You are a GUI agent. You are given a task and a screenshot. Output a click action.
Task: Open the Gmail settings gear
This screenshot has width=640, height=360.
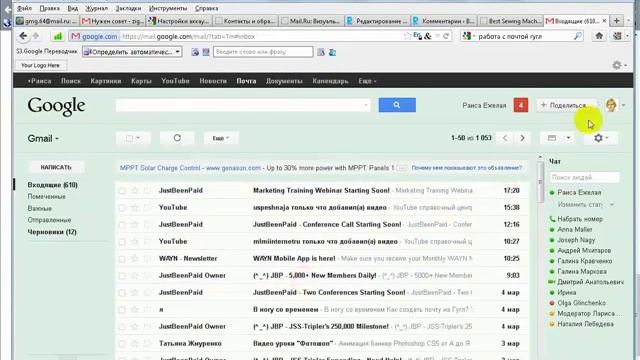tap(601, 138)
